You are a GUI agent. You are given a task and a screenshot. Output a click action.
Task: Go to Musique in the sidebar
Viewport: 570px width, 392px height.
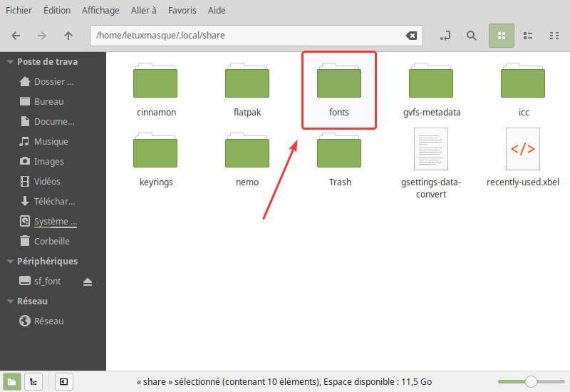pos(51,142)
